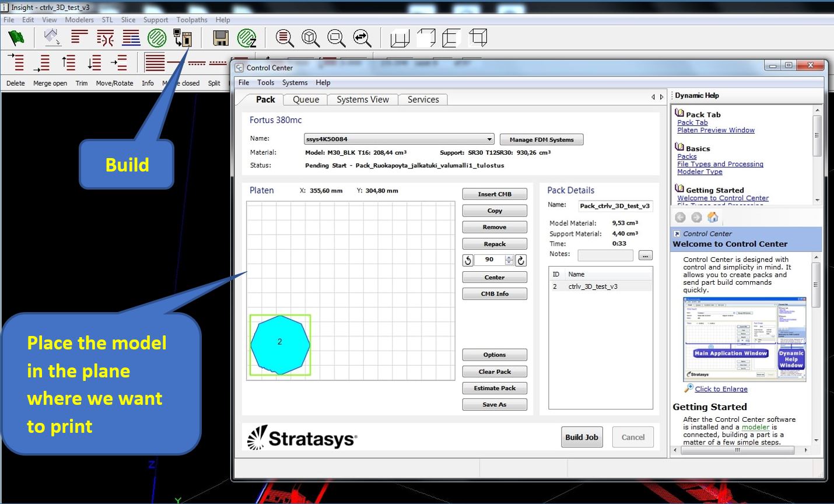The height and width of the screenshot is (504, 834).
Task: Open the Platen Preview Window help link
Action: click(716, 130)
